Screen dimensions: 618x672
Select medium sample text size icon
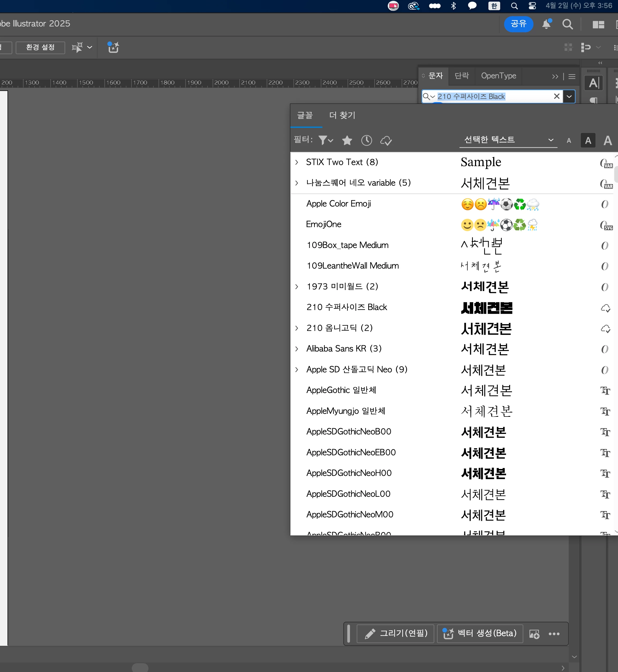(x=588, y=140)
